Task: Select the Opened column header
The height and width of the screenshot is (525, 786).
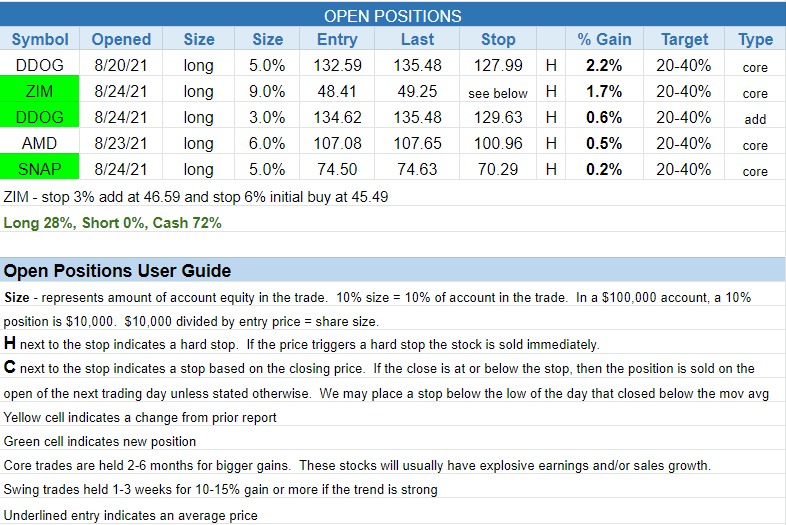Action: click(x=121, y=39)
